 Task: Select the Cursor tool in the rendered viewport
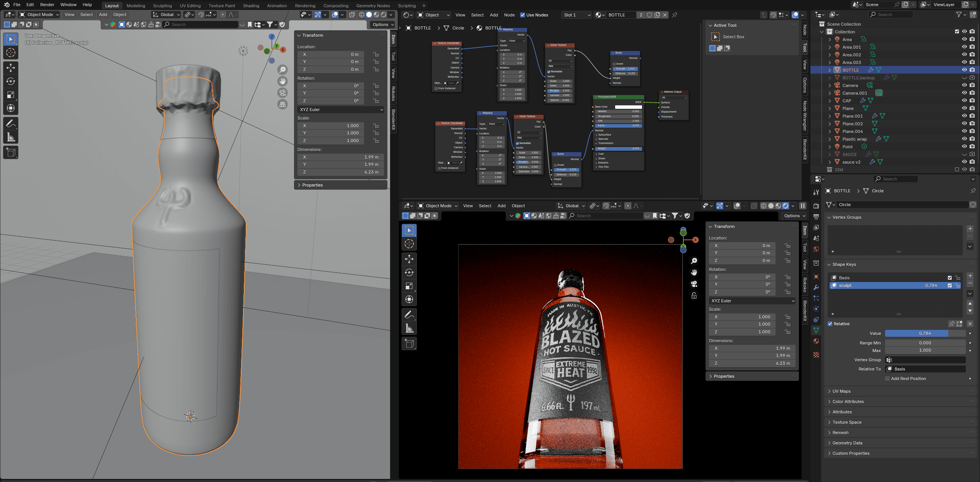point(409,244)
